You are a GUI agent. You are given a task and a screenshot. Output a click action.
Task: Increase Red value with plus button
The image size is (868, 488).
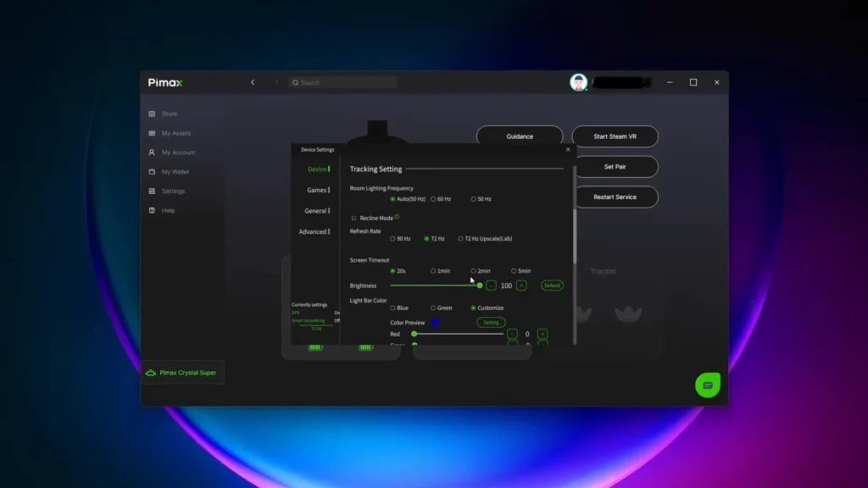point(542,334)
